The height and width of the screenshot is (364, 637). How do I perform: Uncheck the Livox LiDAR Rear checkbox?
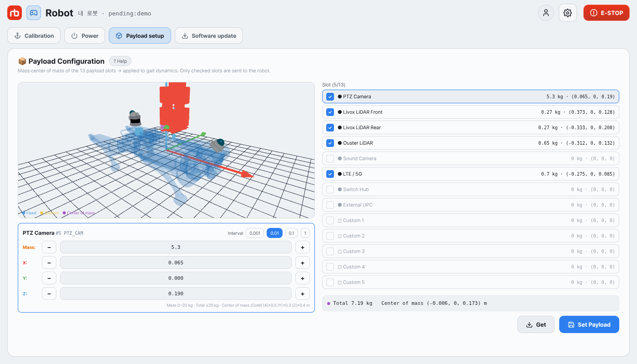[330, 127]
